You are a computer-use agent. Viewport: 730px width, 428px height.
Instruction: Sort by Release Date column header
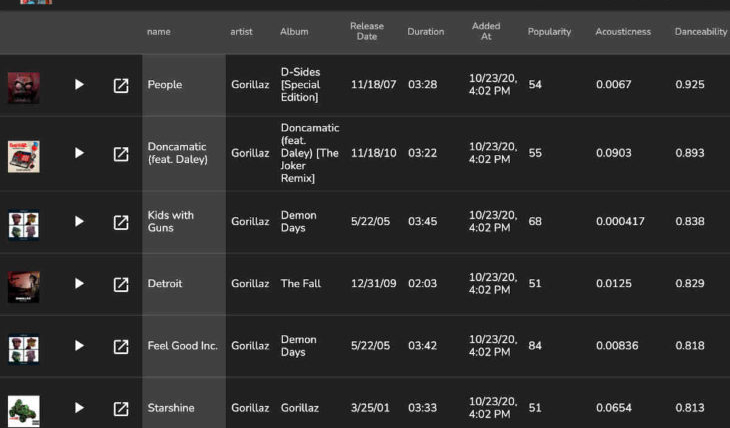pyautogui.click(x=367, y=31)
